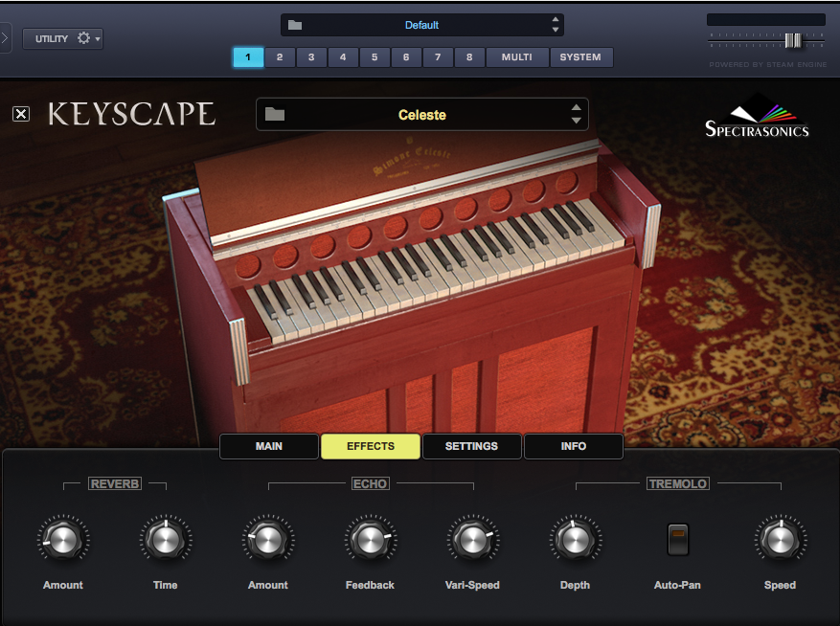
Task: Click the Echo Amount knob
Action: tap(268, 539)
